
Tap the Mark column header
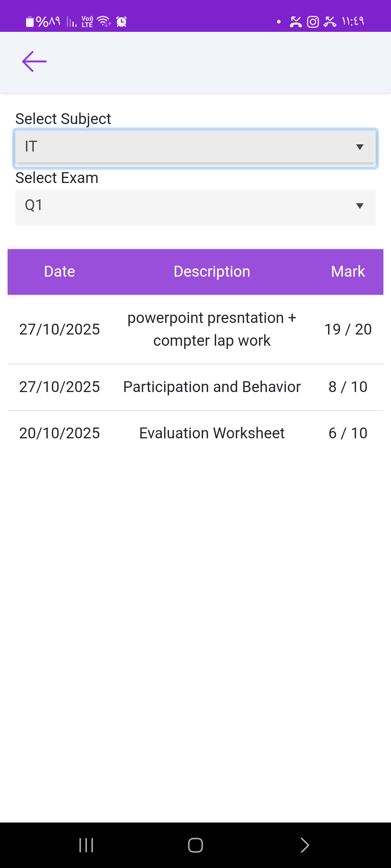click(348, 272)
